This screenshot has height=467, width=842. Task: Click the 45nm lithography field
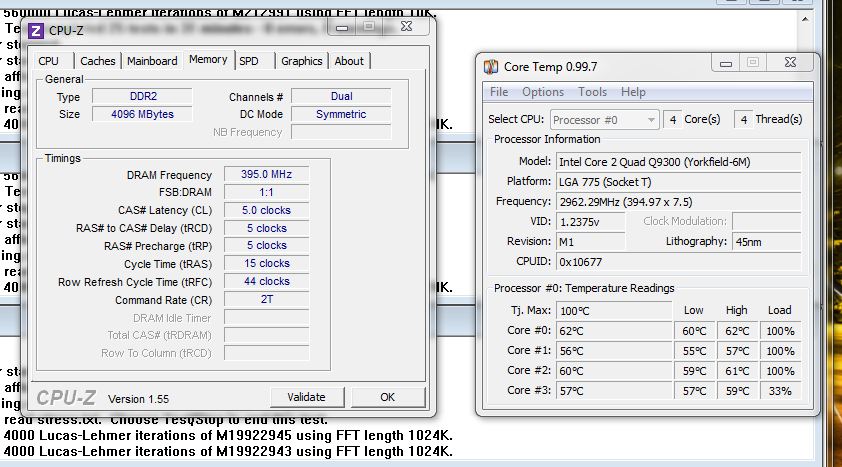[x=766, y=242]
